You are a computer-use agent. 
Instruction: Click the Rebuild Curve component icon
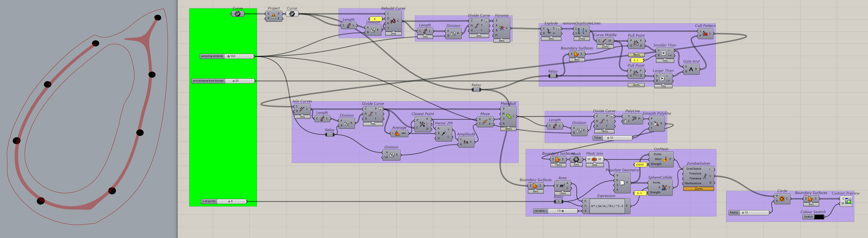tap(393, 21)
